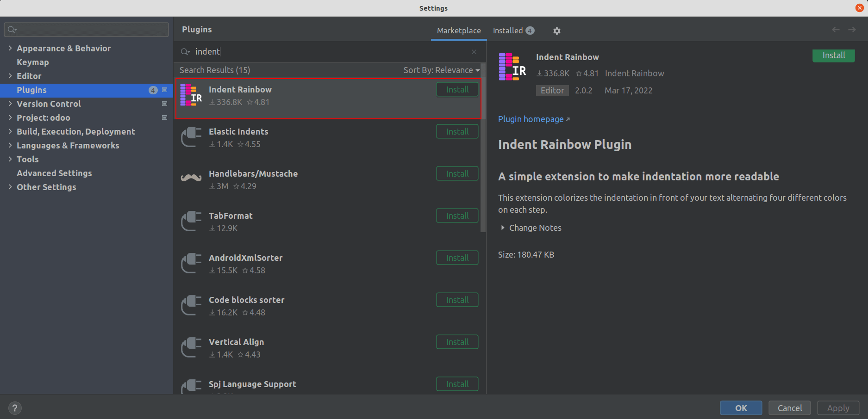Expand the Change Notes section

pyautogui.click(x=503, y=228)
